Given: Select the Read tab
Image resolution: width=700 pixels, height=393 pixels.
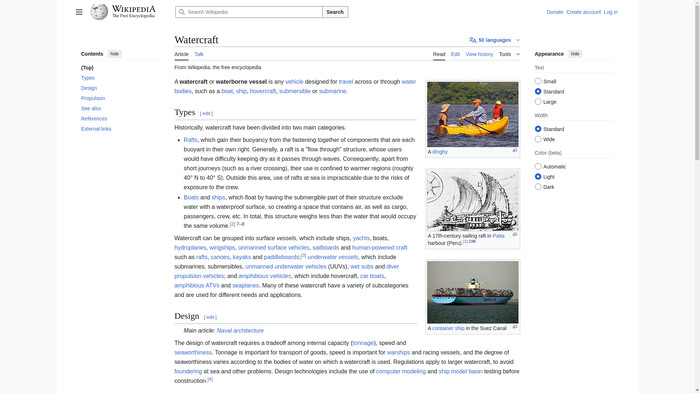Looking at the screenshot, I should 439,54.
